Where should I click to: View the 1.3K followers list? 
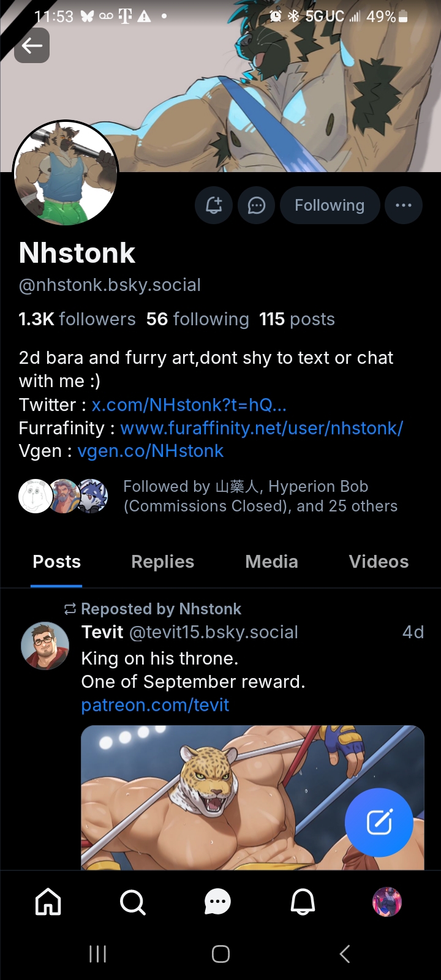pos(77,319)
